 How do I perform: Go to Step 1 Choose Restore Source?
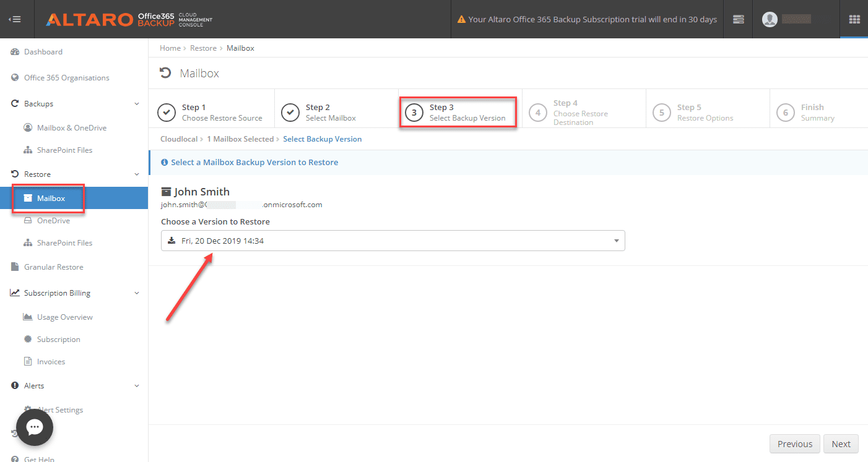[210, 113]
